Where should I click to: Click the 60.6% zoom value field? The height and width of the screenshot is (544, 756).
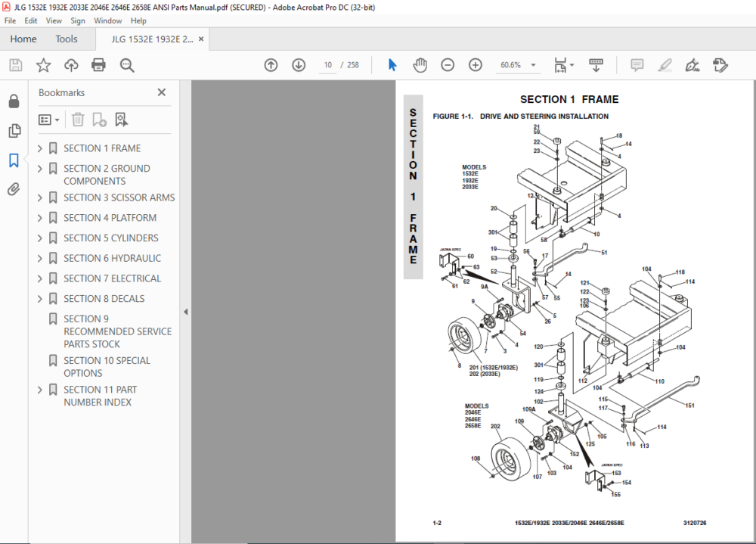tap(510, 65)
